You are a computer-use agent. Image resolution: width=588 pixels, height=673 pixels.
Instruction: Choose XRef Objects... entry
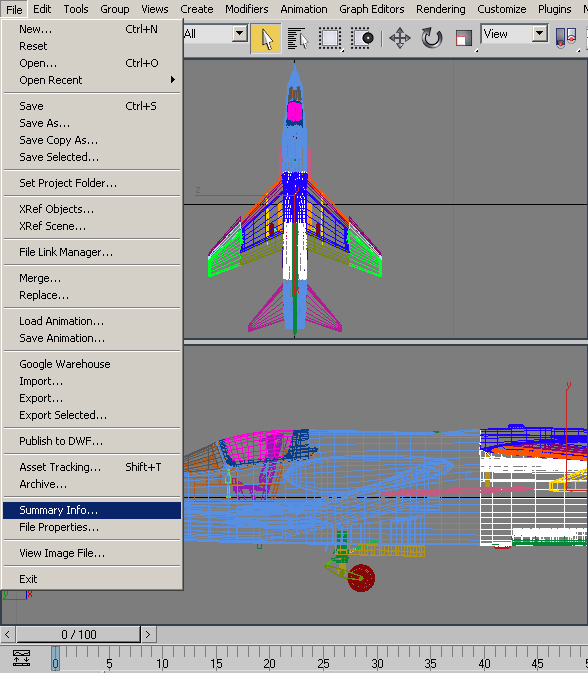coord(92,209)
